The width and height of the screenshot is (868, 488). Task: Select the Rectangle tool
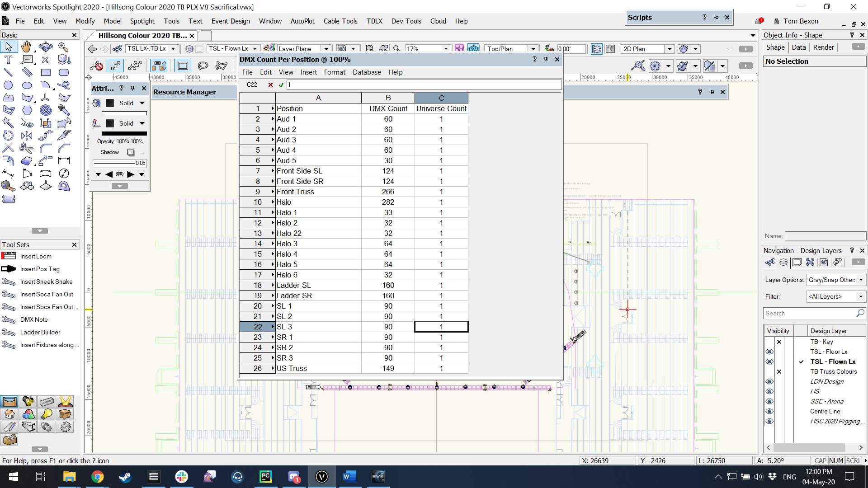click(x=45, y=72)
